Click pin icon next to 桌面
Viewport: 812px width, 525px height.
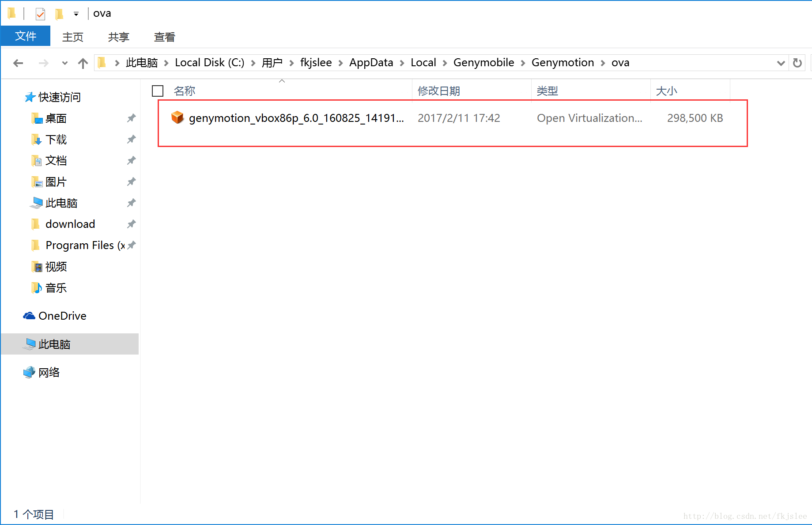[131, 118]
